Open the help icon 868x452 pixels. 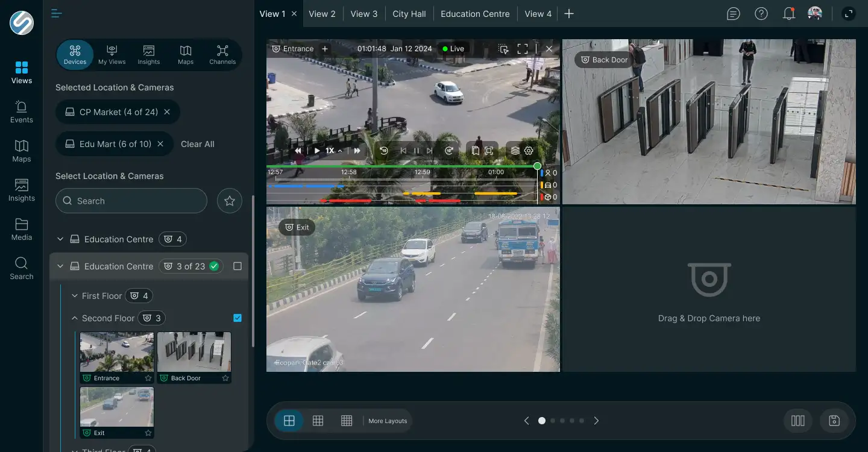pos(761,13)
